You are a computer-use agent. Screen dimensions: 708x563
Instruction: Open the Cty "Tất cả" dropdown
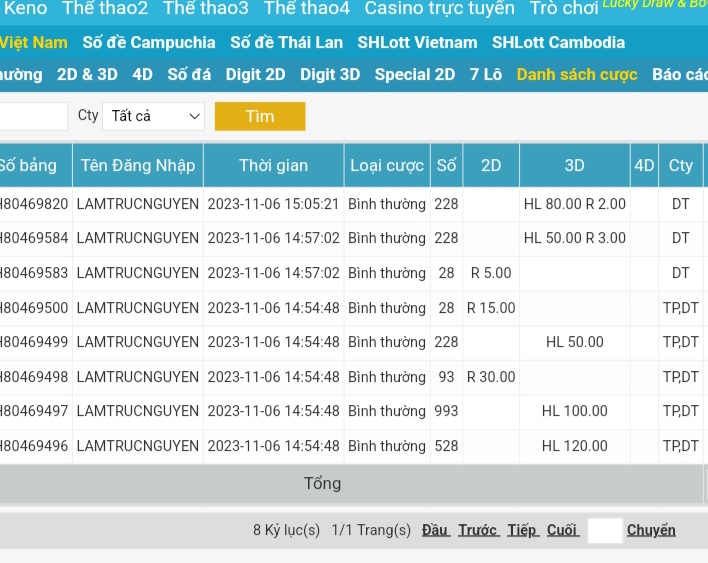(153, 116)
